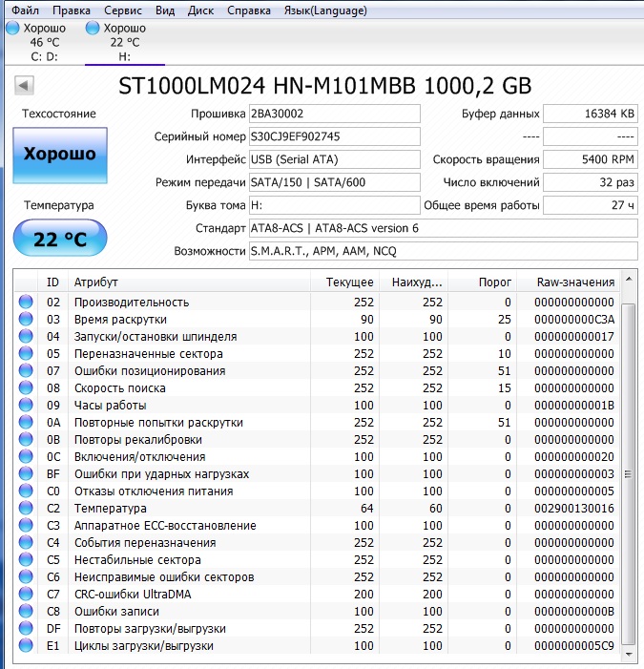Click the Порог column header
644x669 pixels.
(483, 282)
